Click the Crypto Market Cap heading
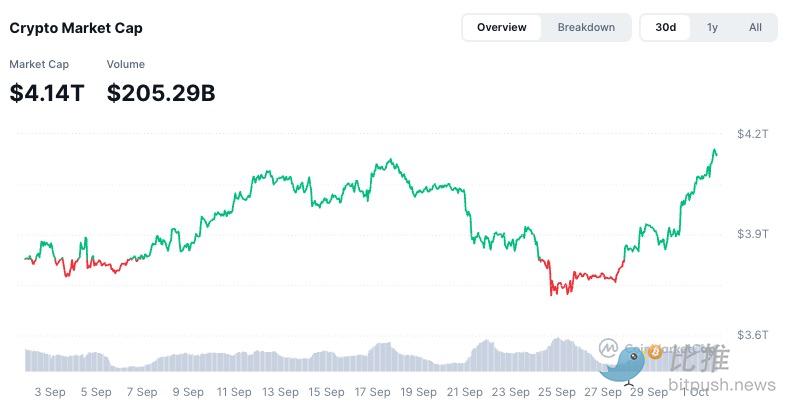This screenshot has width=796, height=412. pos(76,28)
